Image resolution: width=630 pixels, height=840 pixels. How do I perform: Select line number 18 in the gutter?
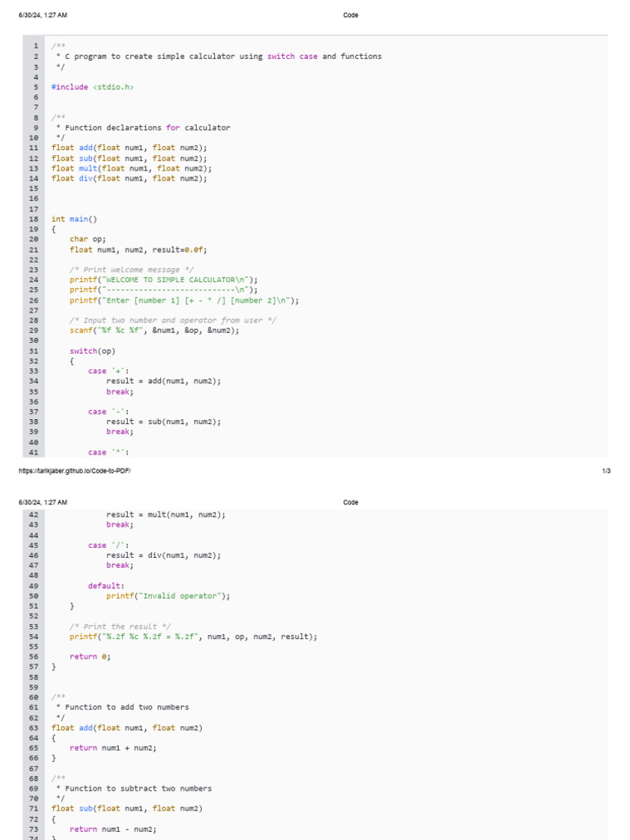click(34, 219)
